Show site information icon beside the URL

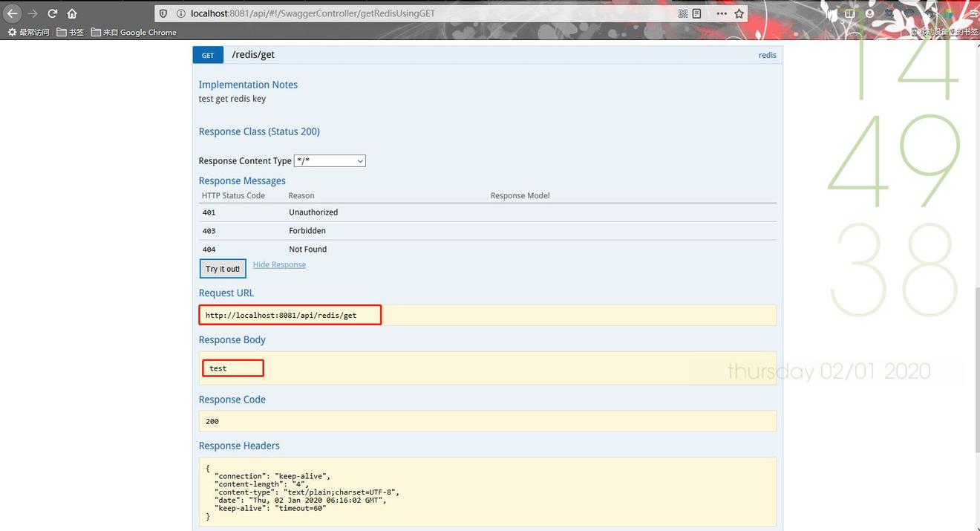(180, 13)
